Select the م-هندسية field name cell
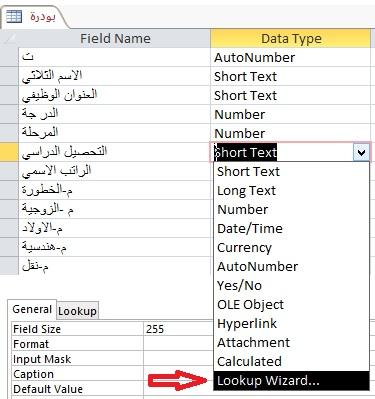The image size is (375, 399). click(115, 247)
